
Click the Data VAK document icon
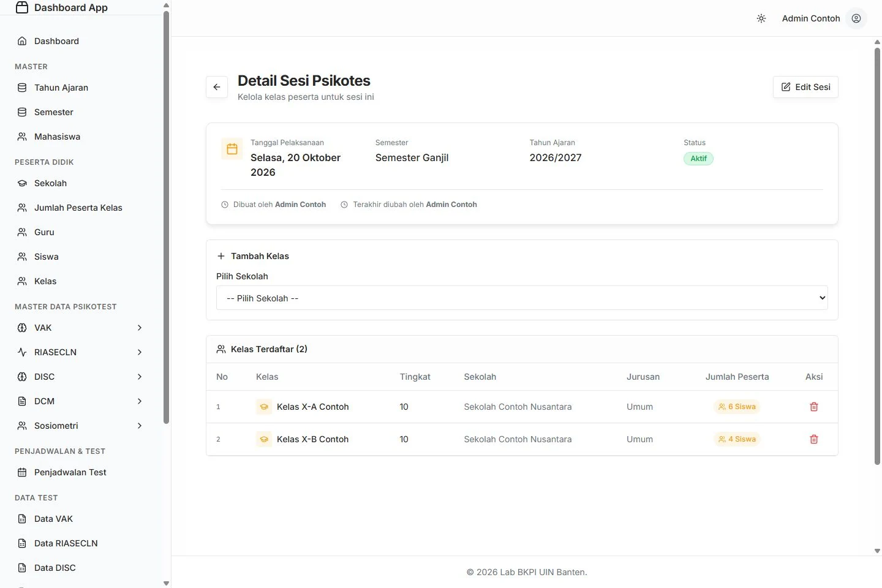pyautogui.click(x=22, y=519)
